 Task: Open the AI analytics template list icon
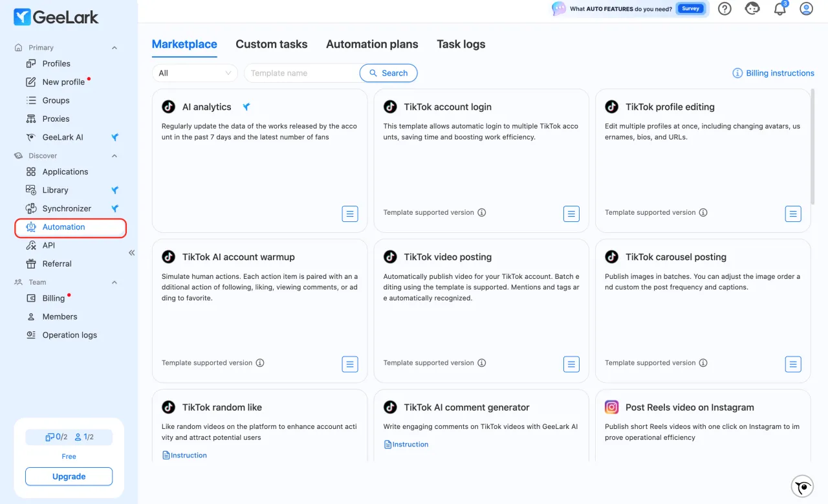(350, 214)
